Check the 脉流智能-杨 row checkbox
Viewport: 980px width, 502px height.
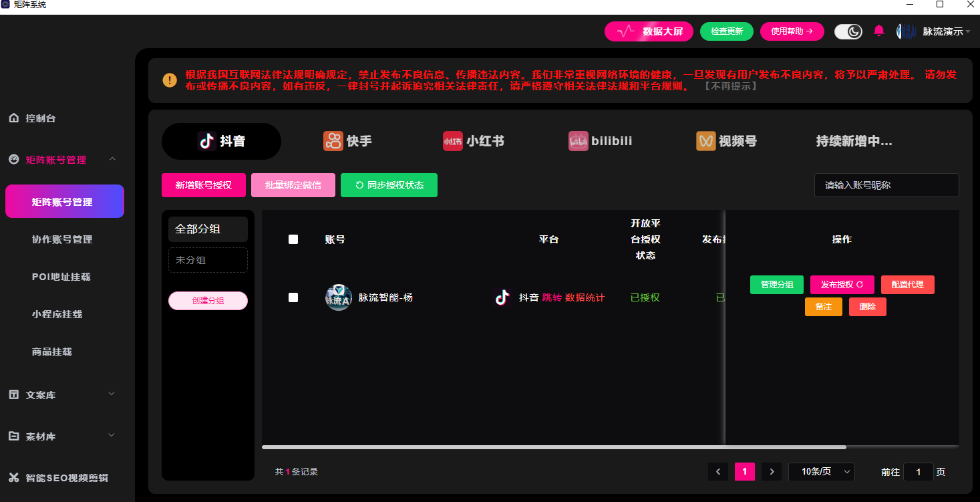(293, 297)
